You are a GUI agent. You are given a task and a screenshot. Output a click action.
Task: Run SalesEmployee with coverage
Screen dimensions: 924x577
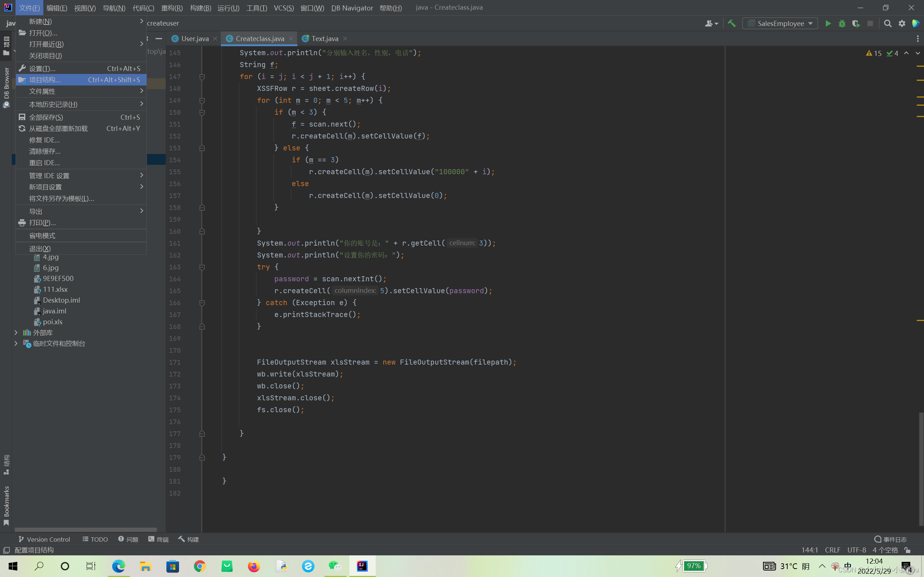tap(857, 23)
